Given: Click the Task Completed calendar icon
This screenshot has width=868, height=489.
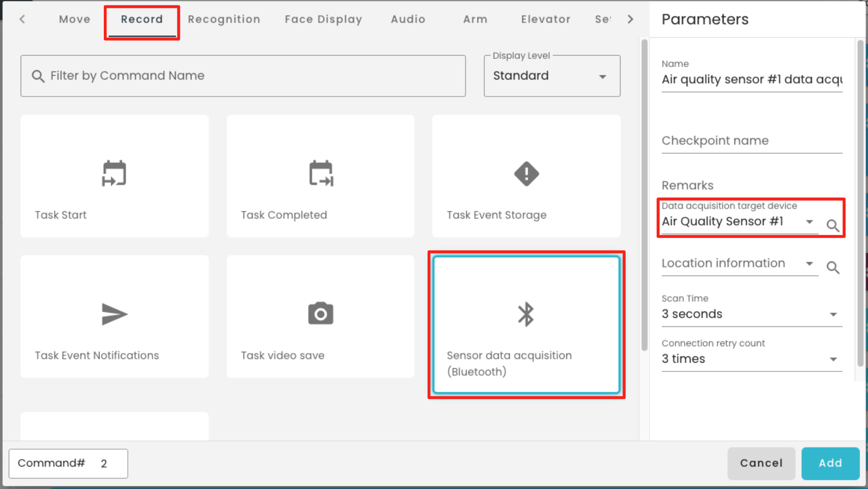Looking at the screenshot, I should coord(321,174).
